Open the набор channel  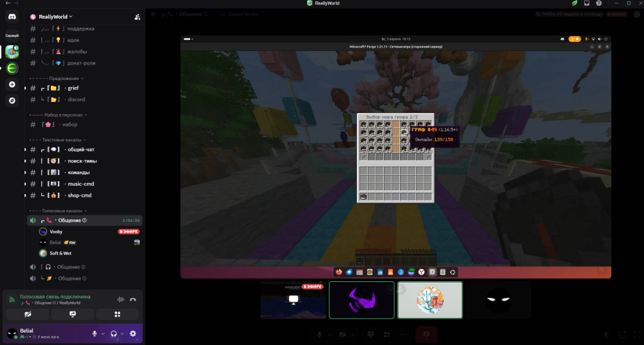85,124
